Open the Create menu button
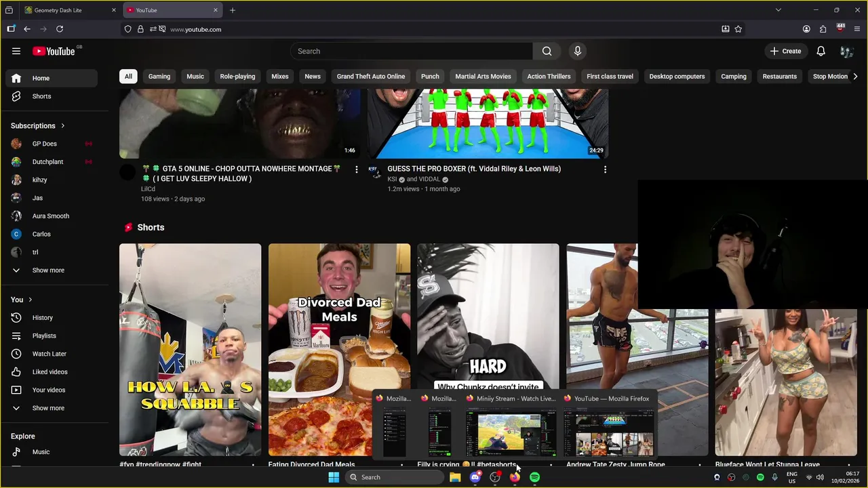Viewport: 868px width, 488px height. pyautogui.click(x=786, y=51)
